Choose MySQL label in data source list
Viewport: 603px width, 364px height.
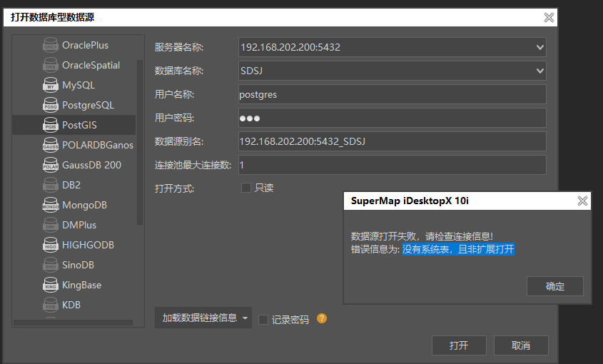pos(78,85)
